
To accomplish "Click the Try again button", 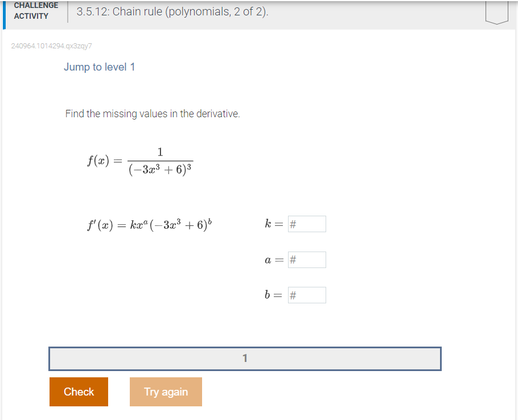I will (x=166, y=392).
